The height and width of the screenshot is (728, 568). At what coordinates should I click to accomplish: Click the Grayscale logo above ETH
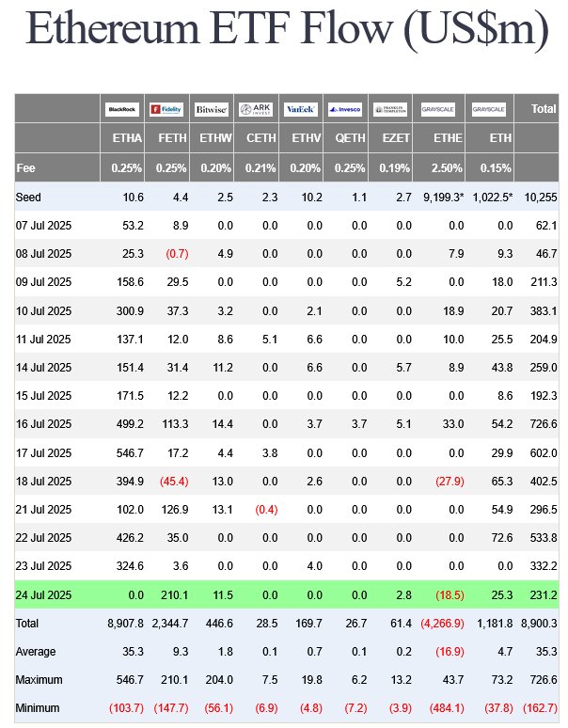coord(489,109)
